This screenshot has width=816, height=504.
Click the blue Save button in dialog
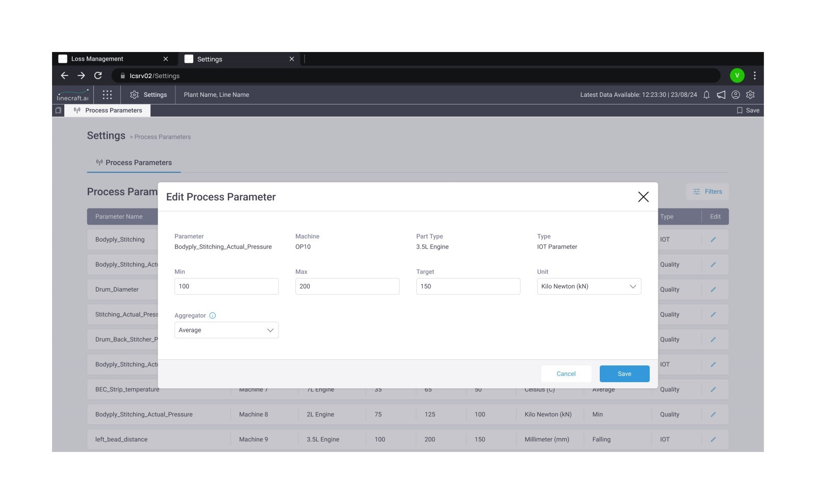pyautogui.click(x=624, y=374)
